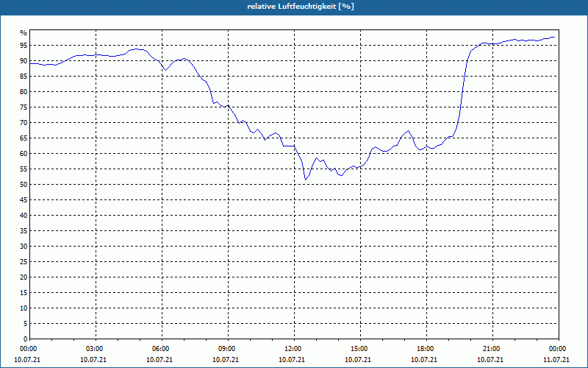Click the '10.07.21' date under 12:00
This screenshot has width=588, height=368.
pos(292,360)
